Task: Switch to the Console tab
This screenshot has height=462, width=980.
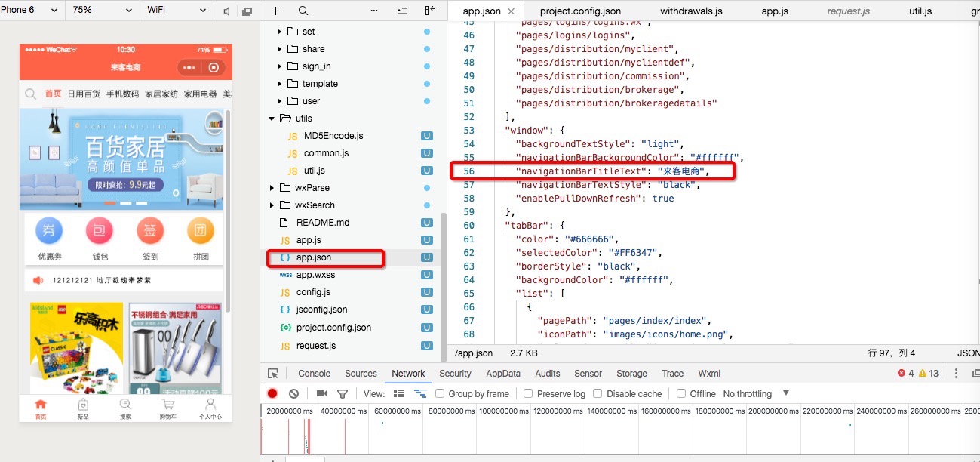Action: point(315,374)
